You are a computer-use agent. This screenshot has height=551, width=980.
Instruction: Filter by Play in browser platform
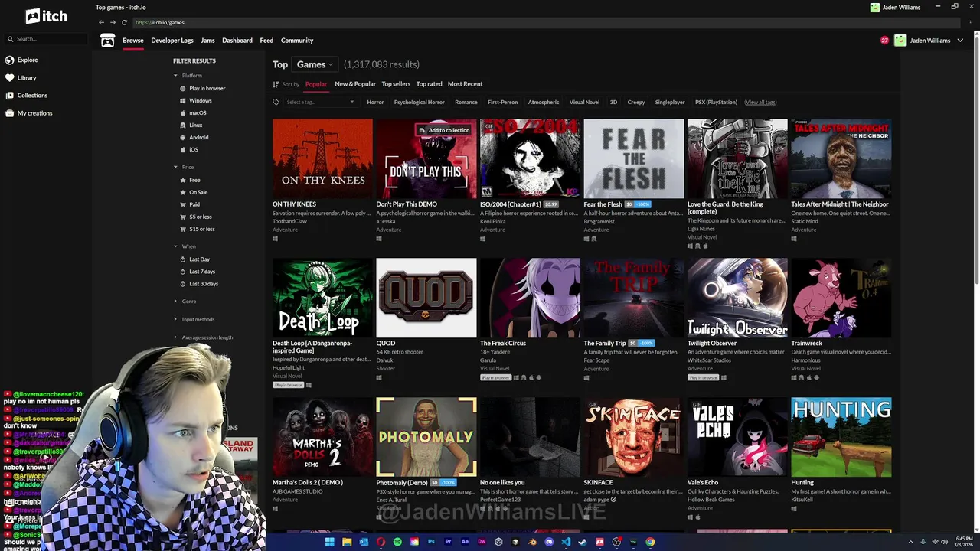click(x=202, y=88)
